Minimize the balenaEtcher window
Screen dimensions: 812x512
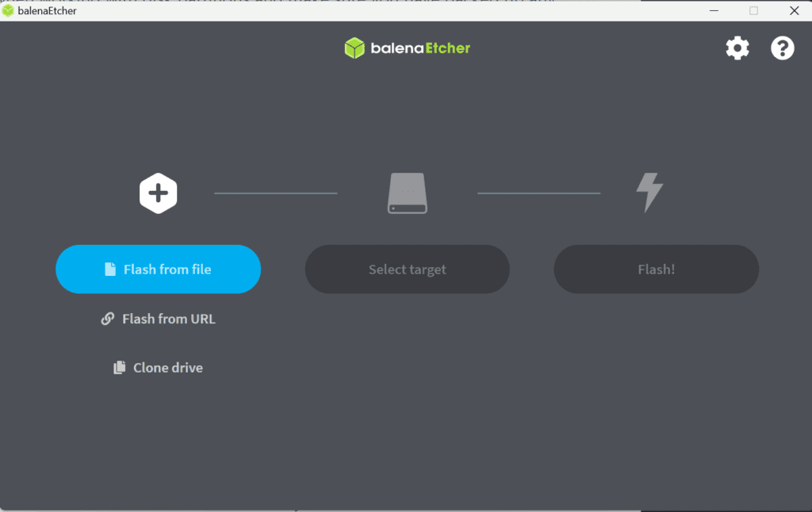tap(713, 10)
